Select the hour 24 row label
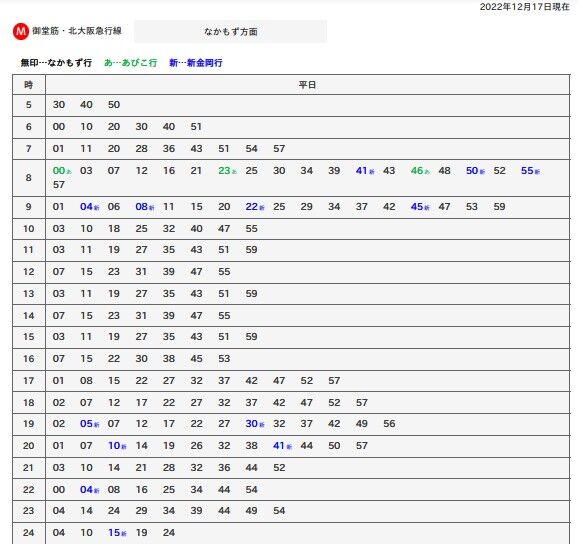The height and width of the screenshot is (544, 578). (x=29, y=533)
